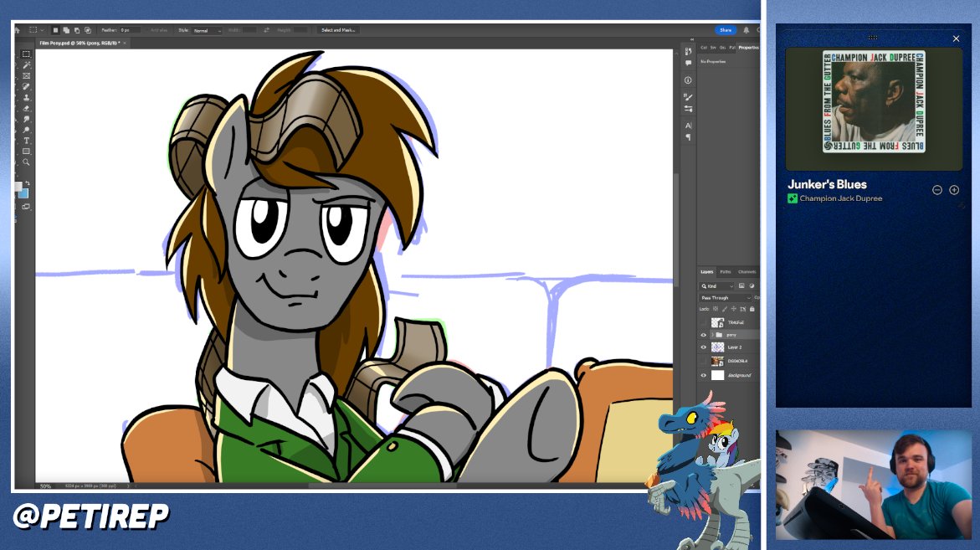Select the Zoom magnifier tool
The width and height of the screenshot is (980, 550).
[26, 162]
